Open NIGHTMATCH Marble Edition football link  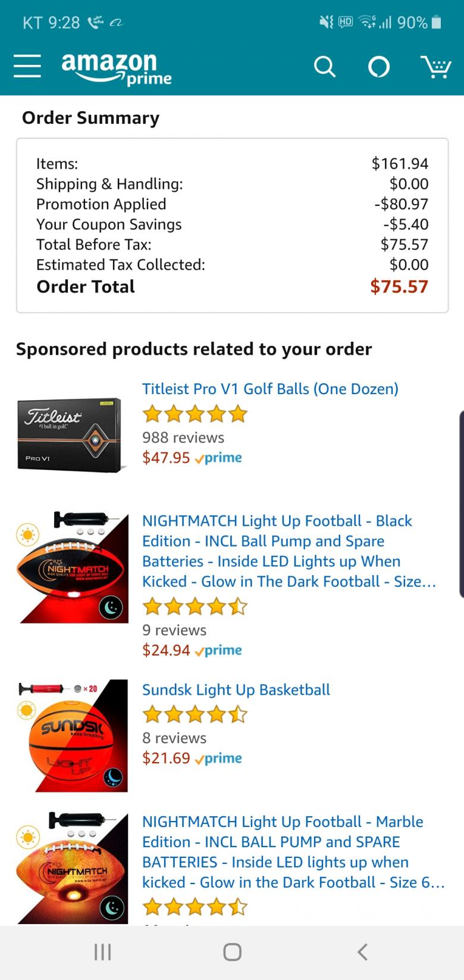[x=293, y=851]
